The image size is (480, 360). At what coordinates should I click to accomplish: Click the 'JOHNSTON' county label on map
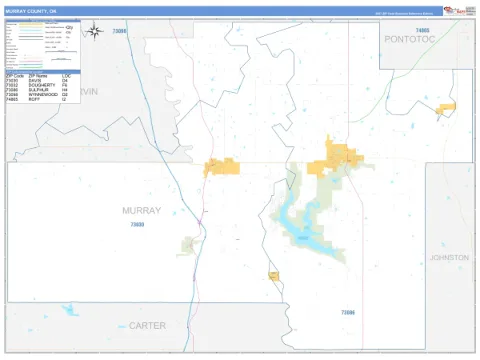click(x=449, y=258)
